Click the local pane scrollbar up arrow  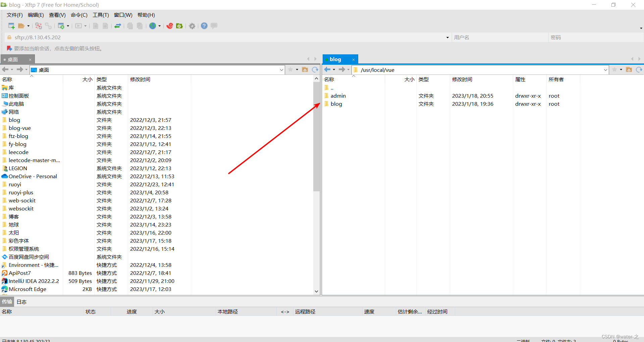(316, 79)
